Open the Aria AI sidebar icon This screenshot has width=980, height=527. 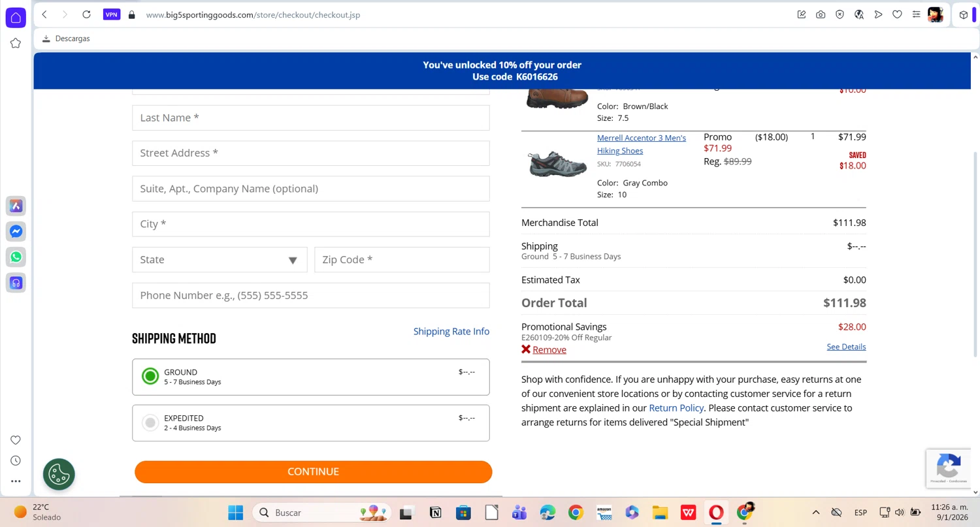coord(16,206)
